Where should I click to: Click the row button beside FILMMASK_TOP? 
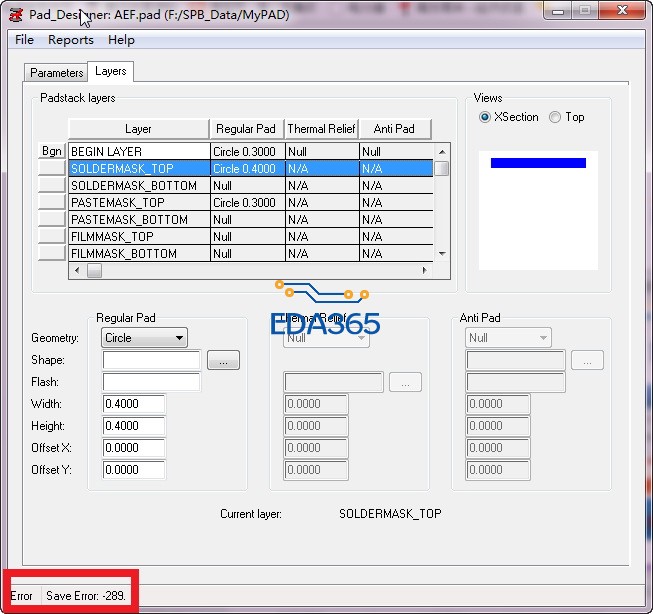pos(52,236)
